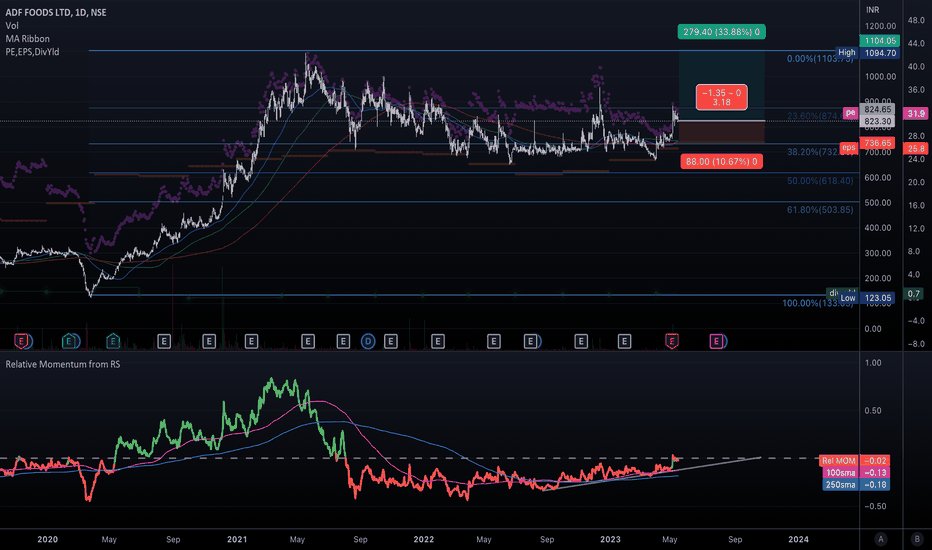Open first earnings marker after 2023 label

tap(624, 341)
